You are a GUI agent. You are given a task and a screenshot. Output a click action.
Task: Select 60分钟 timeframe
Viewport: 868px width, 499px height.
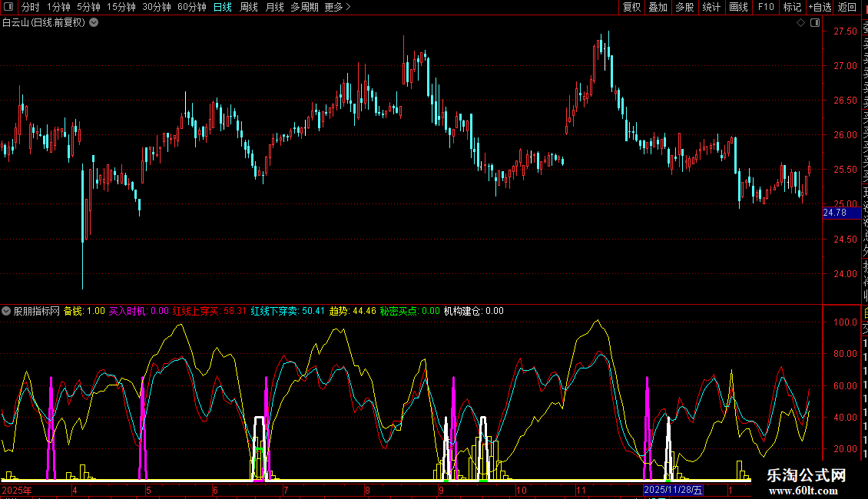192,7
